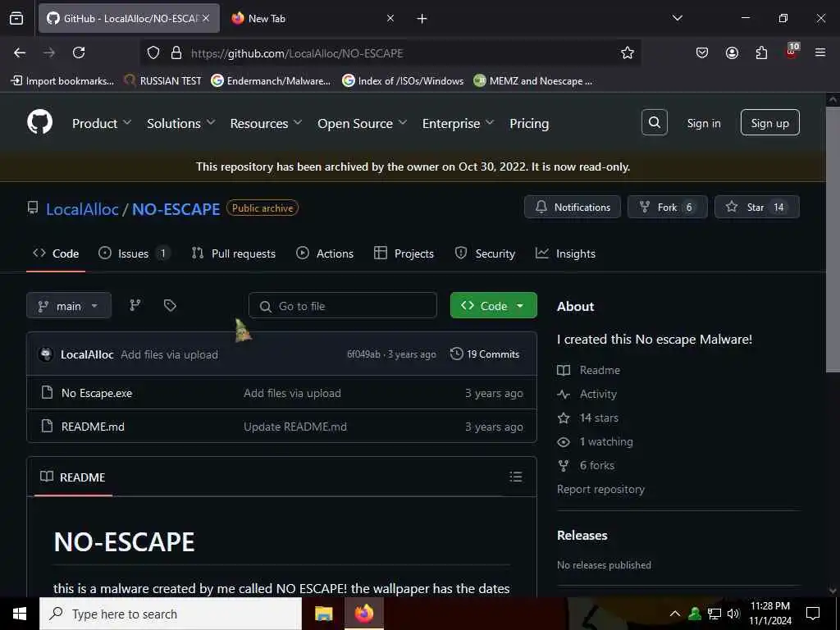This screenshot has height=630, width=840.
Task: Switch to the Projects tab
Action: tap(404, 253)
